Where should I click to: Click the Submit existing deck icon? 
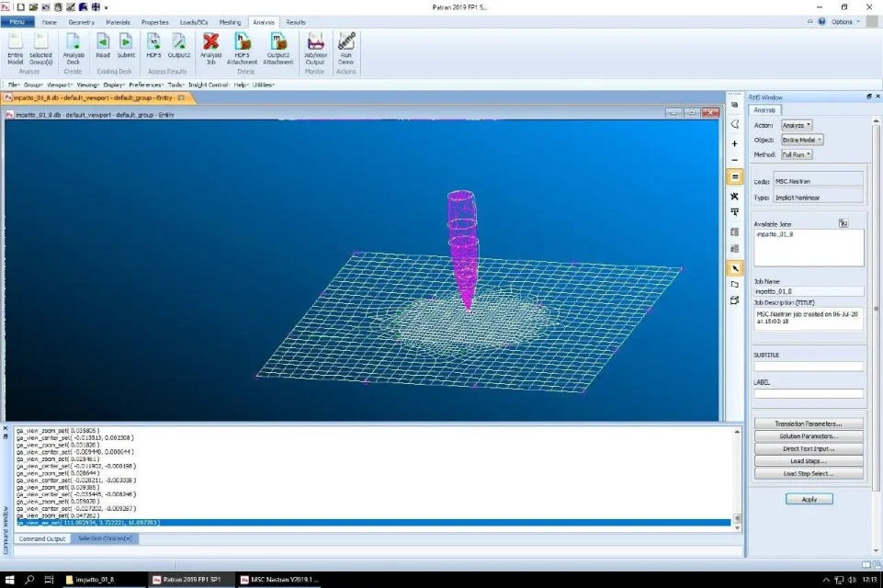[125, 43]
